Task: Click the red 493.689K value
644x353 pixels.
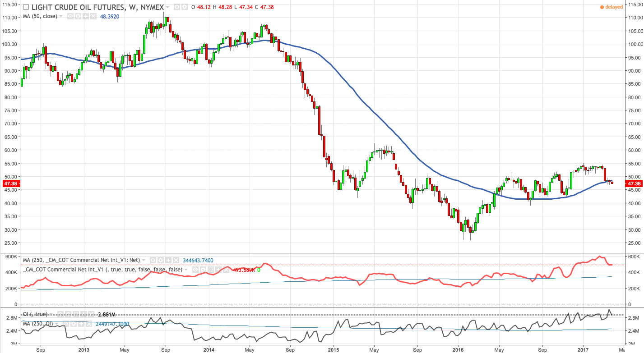Action: [x=244, y=270]
